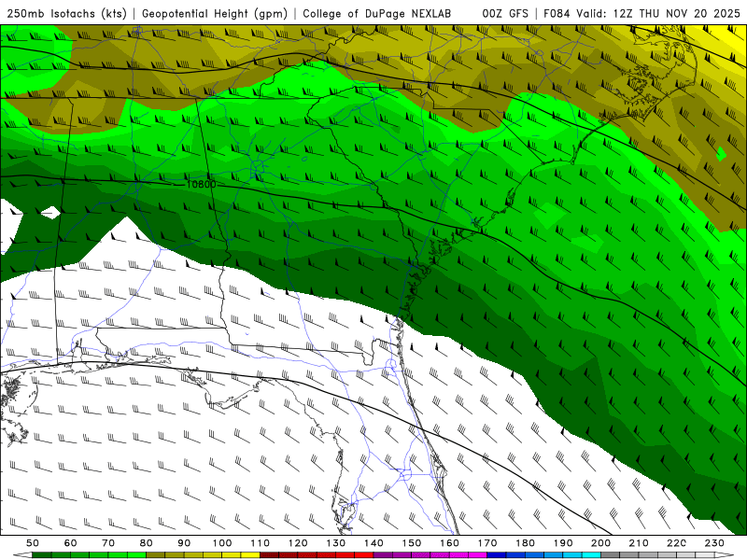This screenshot has width=747, height=560.
Task: Select the 90 value on the legend
Action: [x=184, y=543]
